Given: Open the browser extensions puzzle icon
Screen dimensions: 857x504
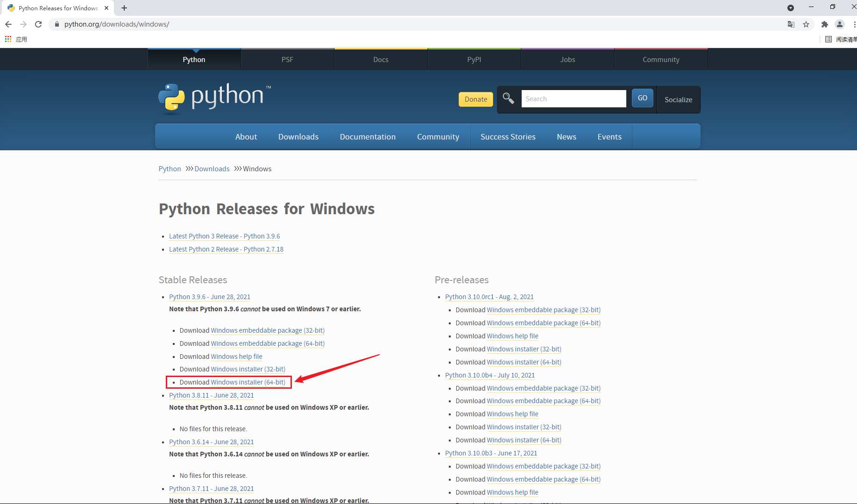Looking at the screenshot, I should pyautogui.click(x=825, y=24).
